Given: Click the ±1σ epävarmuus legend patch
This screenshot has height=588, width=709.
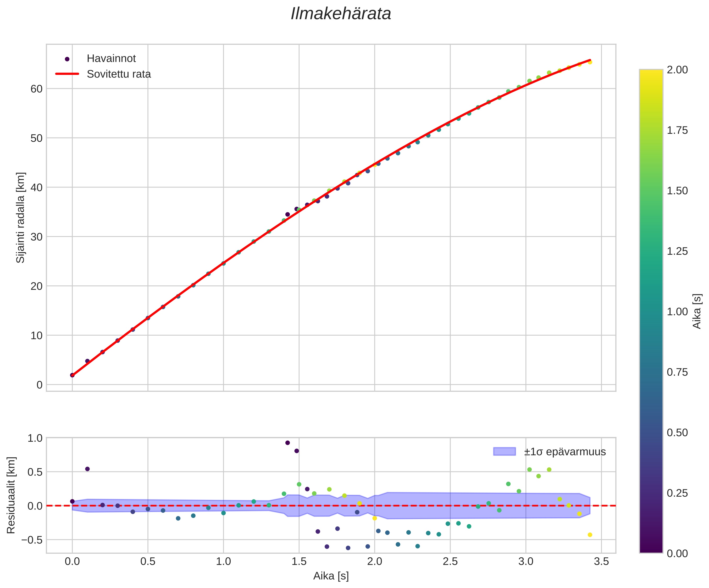Looking at the screenshot, I should [x=505, y=452].
